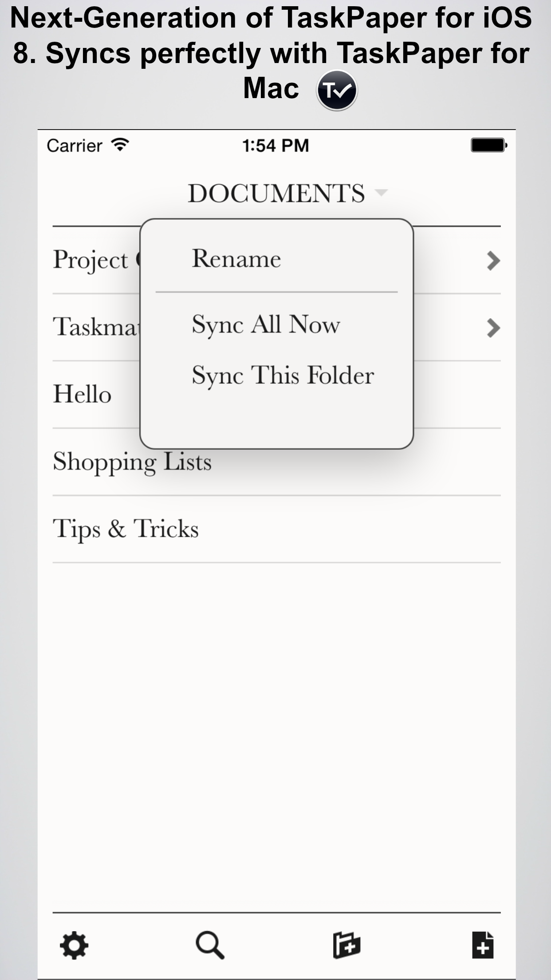The height and width of the screenshot is (980, 551).
Task: Tap the Wi-Fi status icon
Action: (120, 145)
